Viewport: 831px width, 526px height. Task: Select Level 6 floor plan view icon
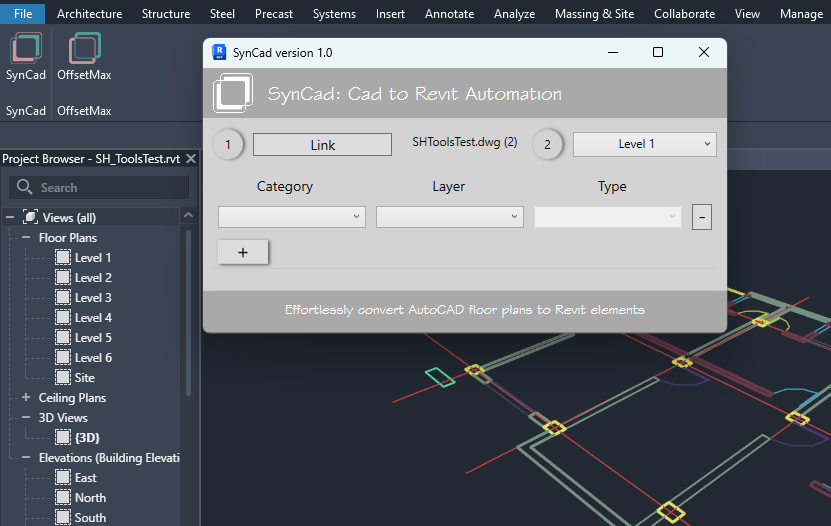click(63, 358)
